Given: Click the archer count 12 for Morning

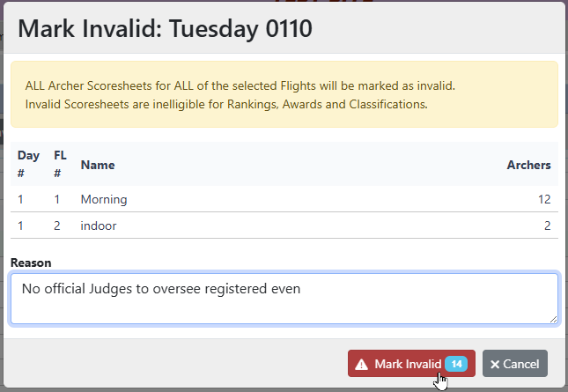Looking at the screenshot, I should pyautogui.click(x=544, y=199).
